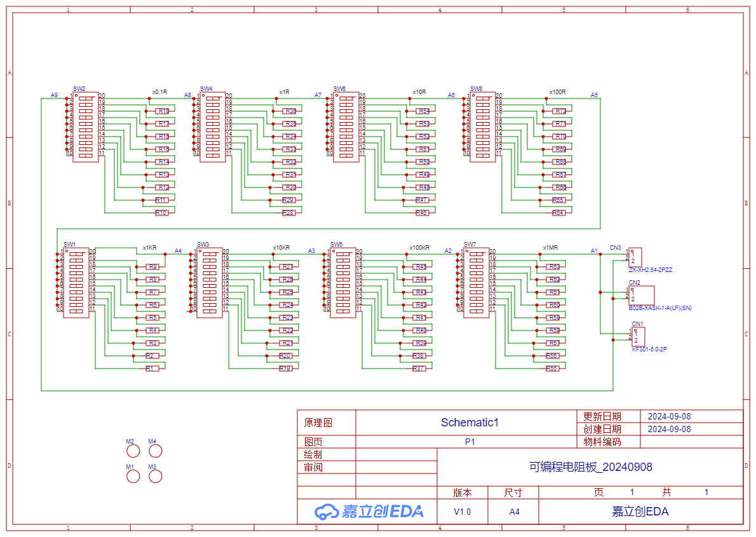Click the 嘉立创EDA cloud logo
The height and width of the screenshot is (537, 756).
[x=369, y=512]
